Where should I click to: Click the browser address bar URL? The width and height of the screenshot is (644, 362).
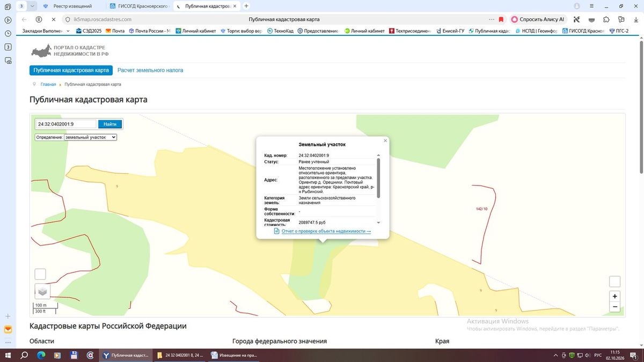point(103,19)
